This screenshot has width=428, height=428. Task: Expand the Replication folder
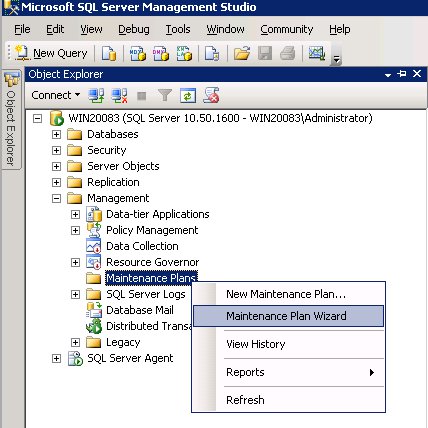pyautogui.click(x=56, y=182)
